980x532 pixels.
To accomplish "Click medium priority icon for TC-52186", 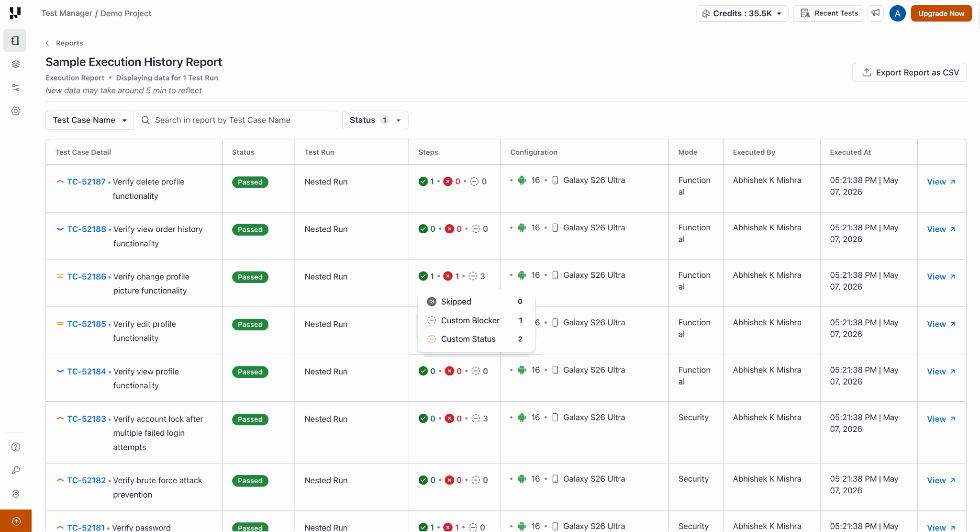I will click(x=60, y=276).
